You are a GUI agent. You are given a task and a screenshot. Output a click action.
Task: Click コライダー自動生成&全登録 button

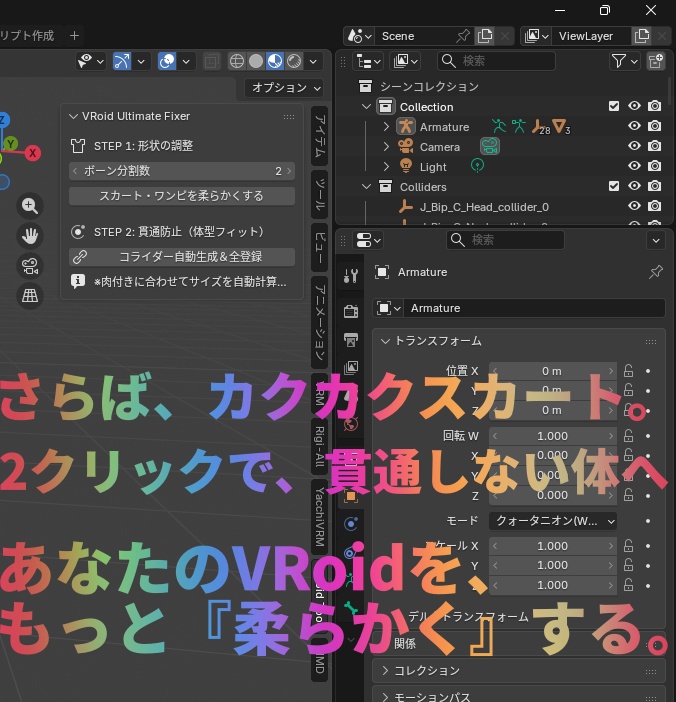tap(182, 257)
